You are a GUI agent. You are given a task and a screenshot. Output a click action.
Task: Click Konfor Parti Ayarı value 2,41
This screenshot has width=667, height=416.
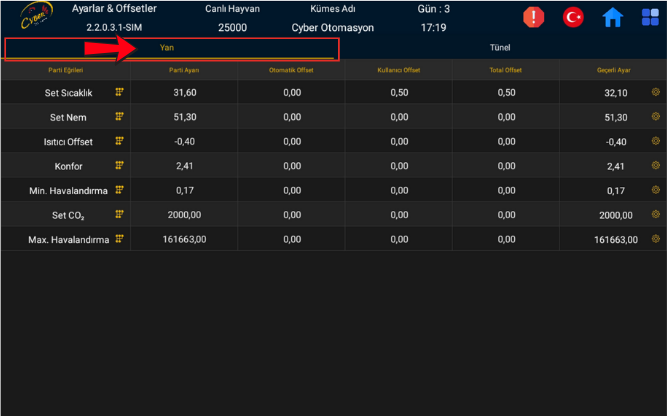click(x=184, y=166)
